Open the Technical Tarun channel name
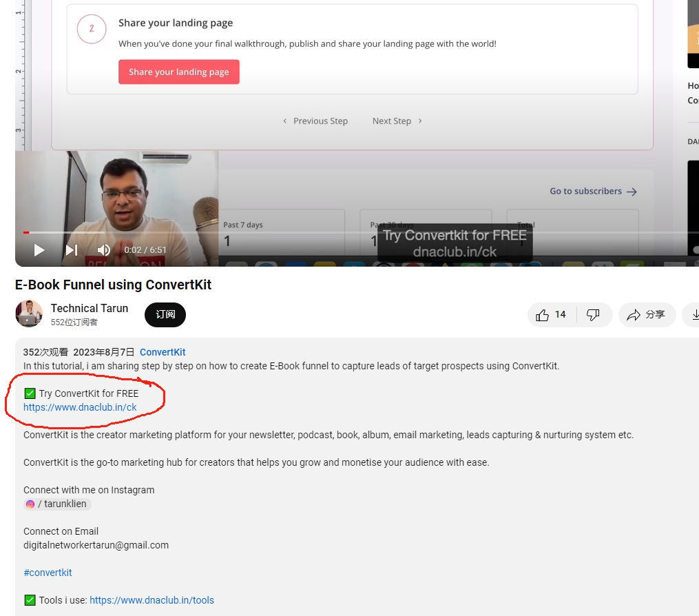Viewport: 699px width, 616px height. click(89, 308)
